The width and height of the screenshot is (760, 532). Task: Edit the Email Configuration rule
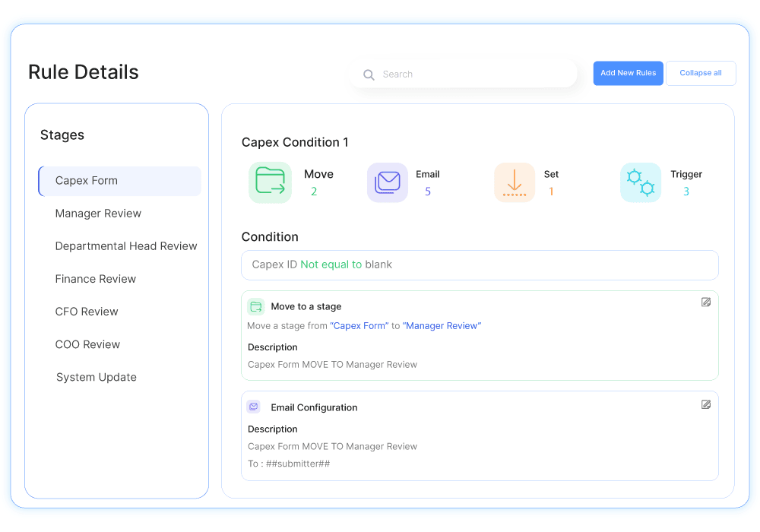[x=706, y=404]
